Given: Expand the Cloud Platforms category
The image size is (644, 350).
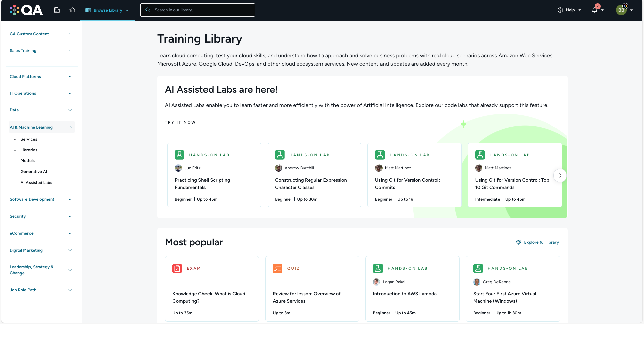Looking at the screenshot, I should click(x=41, y=77).
